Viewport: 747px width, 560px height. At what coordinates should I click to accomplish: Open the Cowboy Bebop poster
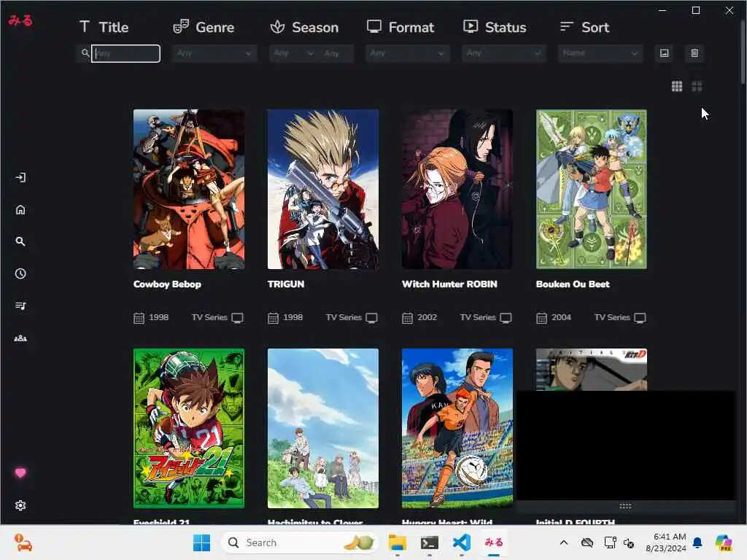(189, 190)
